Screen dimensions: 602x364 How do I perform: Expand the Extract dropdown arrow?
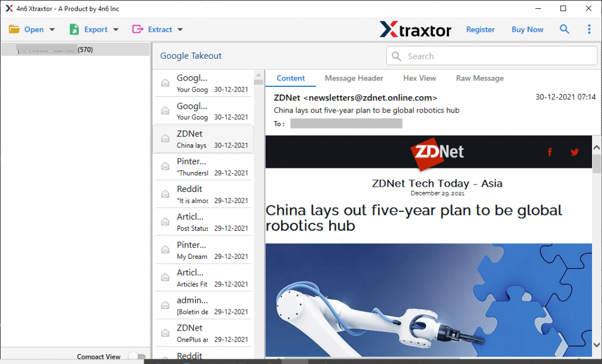click(179, 29)
